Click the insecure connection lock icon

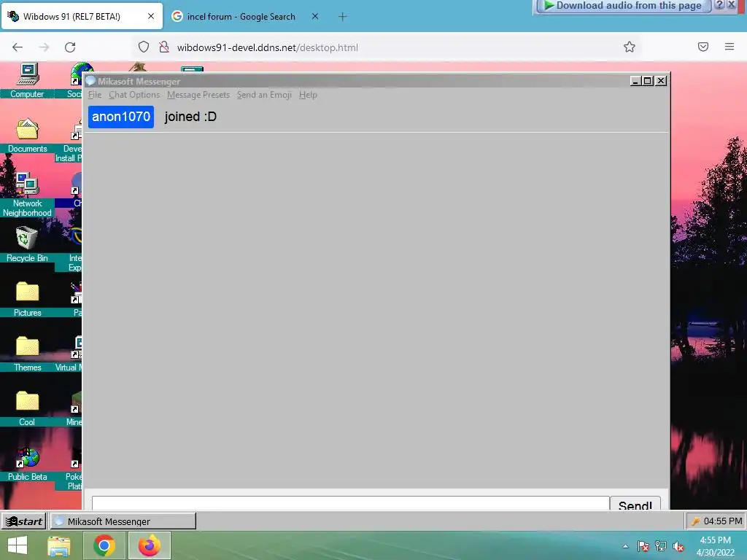click(x=164, y=47)
